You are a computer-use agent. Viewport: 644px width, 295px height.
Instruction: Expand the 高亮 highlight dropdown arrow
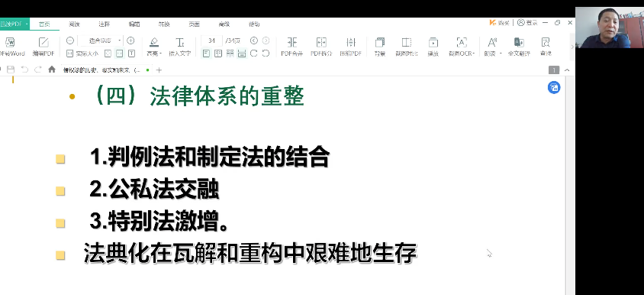160,53
